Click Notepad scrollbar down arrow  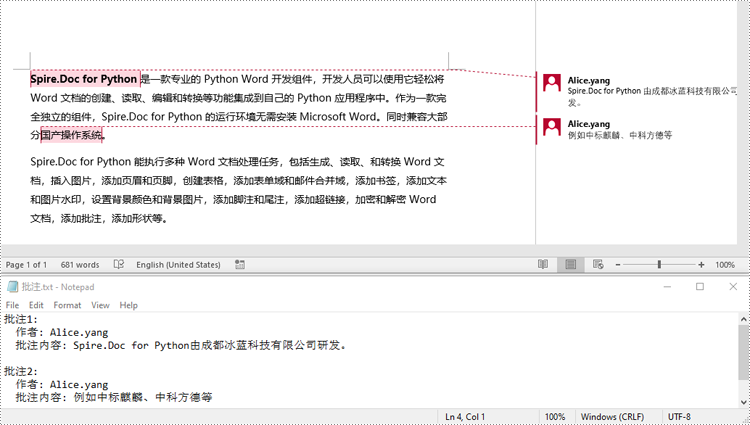tap(743, 403)
